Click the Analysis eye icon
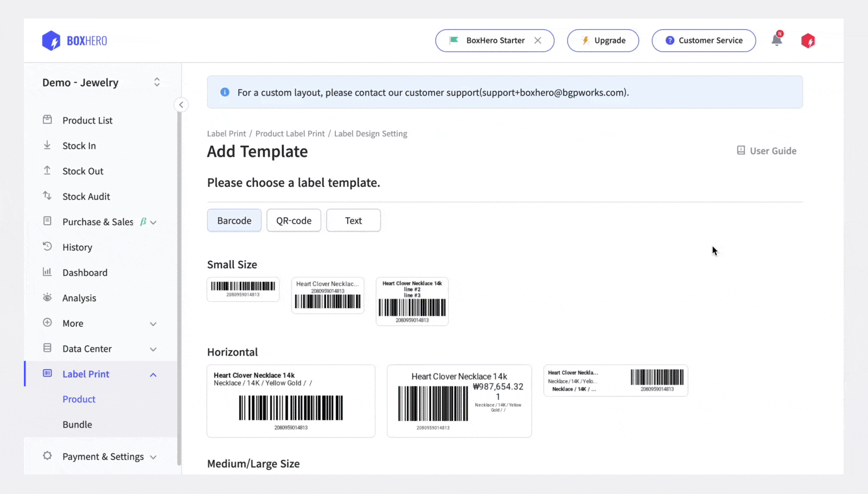868x494 pixels. tap(48, 297)
